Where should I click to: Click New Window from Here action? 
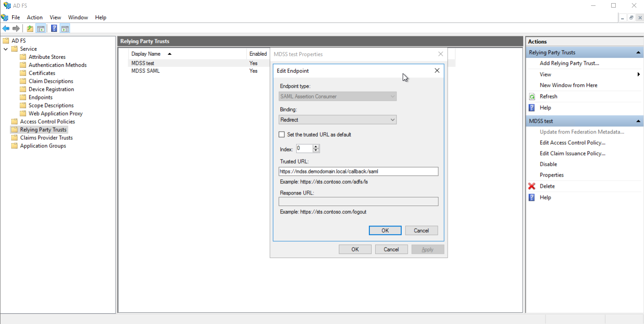568,85
